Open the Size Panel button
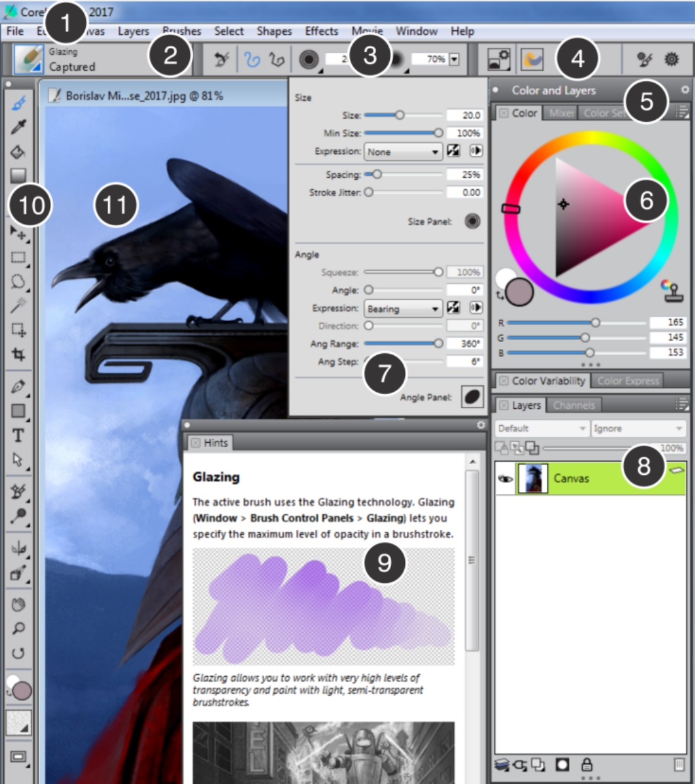Viewport: 695px width, 784px height. (472, 221)
